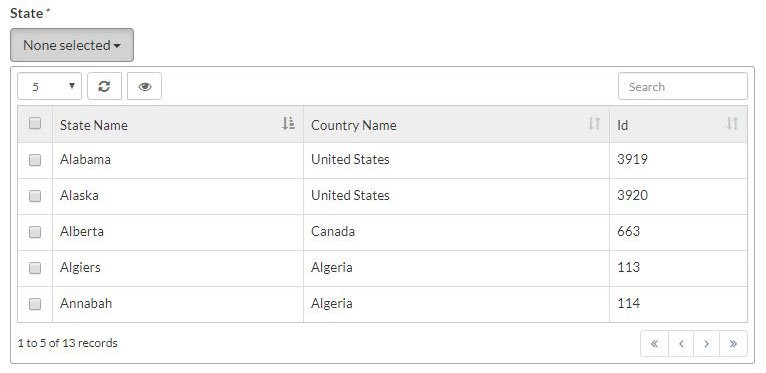Sort by State Name column icon
This screenshot has height=373, width=766.
[x=288, y=124]
